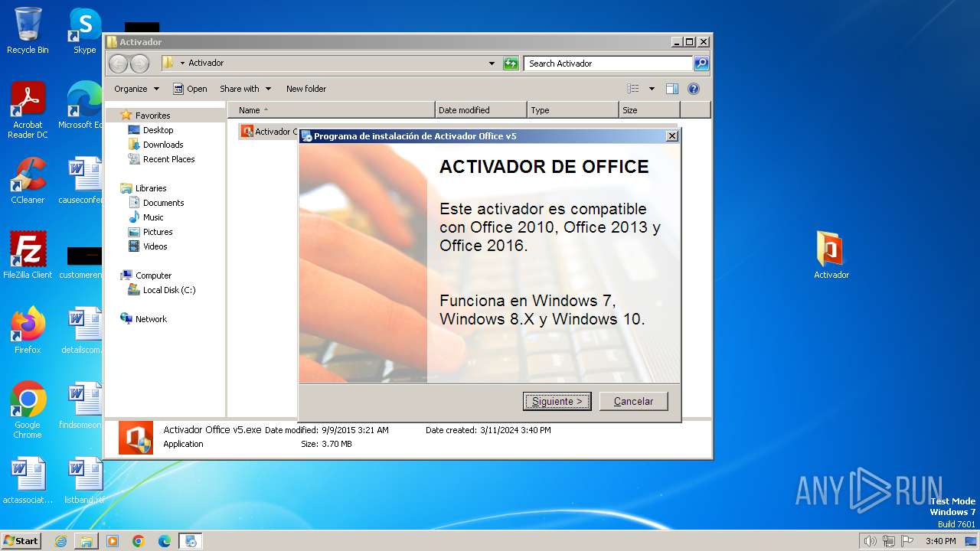Select the detailscom document on desktop

83,331
